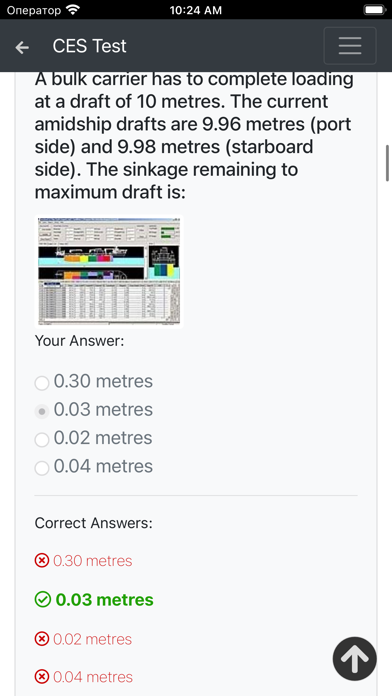The image size is (392, 696).
Task: Select the 0.30 metres radio button
Action: (x=42, y=383)
